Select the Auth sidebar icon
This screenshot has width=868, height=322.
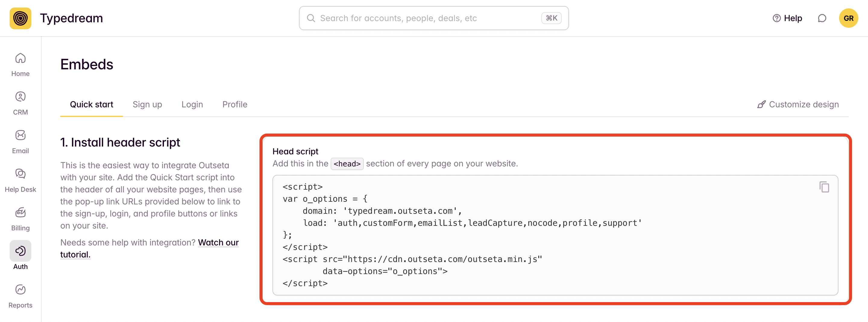coord(20,251)
